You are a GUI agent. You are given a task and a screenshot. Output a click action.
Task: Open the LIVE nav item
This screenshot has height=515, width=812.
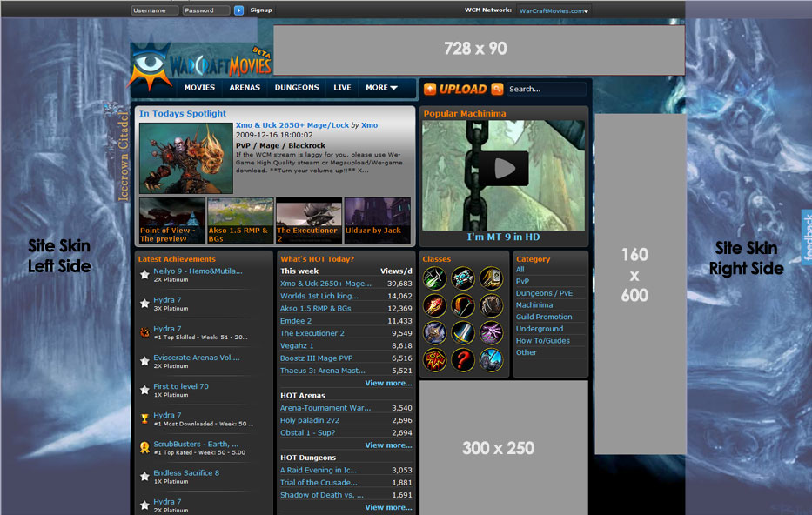point(342,88)
